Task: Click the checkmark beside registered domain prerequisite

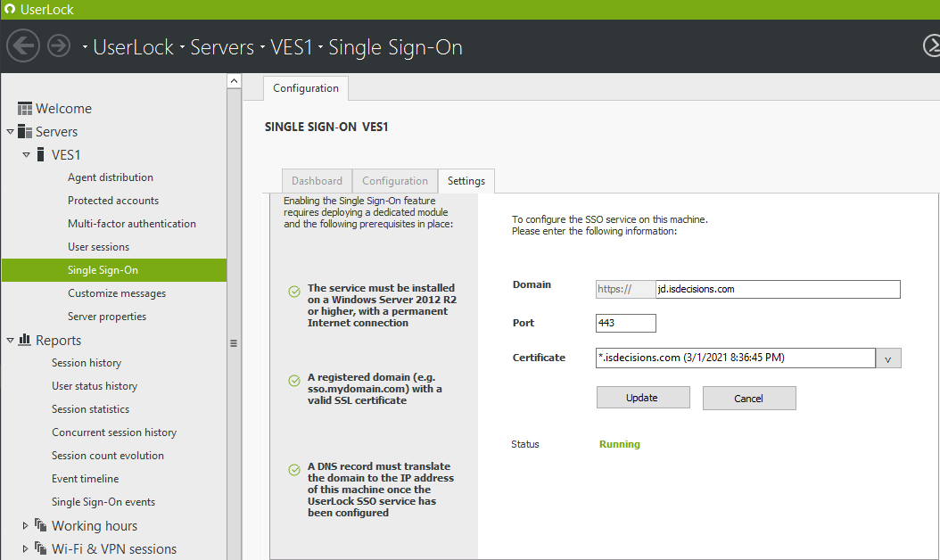Action: tap(294, 381)
